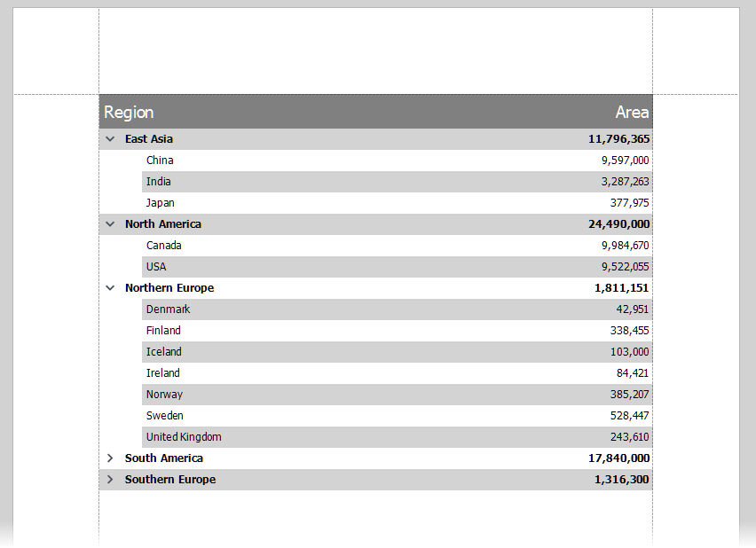Expand the South America group
Image resolution: width=756 pixels, height=548 pixels.
point(110,458)
